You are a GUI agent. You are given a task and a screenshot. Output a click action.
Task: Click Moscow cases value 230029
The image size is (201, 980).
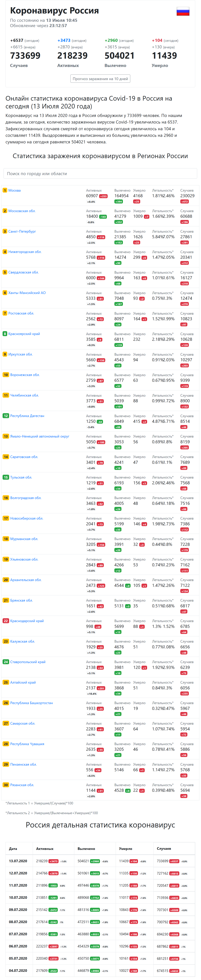pyautogui.click(x=187, y=196)
